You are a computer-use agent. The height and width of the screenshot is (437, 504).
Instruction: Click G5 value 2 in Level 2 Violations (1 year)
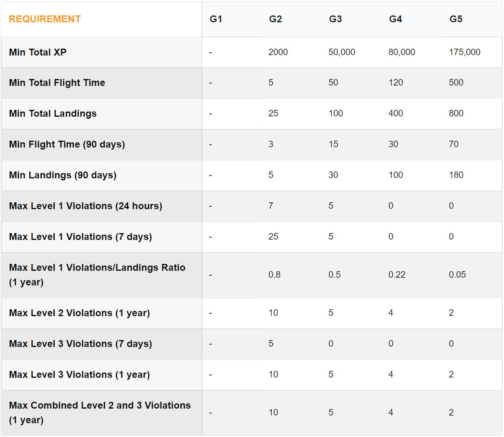[x=451, y=313]
